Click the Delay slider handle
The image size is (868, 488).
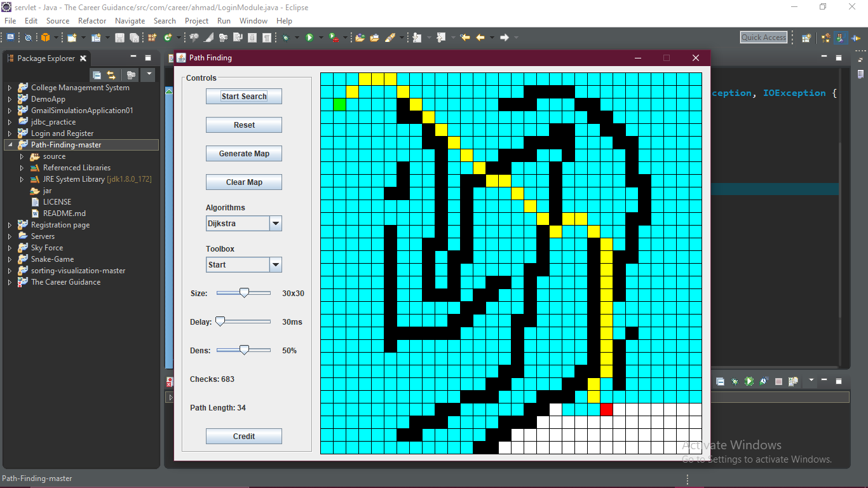(220, 322)
